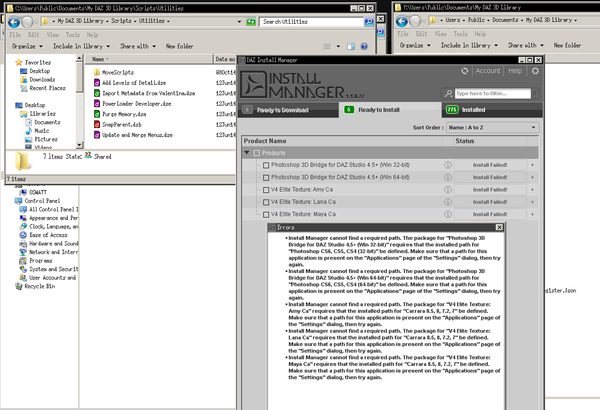
Task: Check V4 Elite Texture: Maya Ca checkbox
Action: (x=266, y=214)
